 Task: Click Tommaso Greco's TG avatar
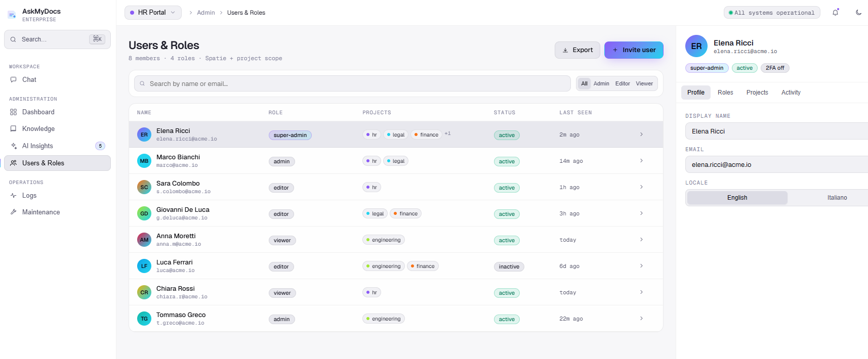[144, 319]
